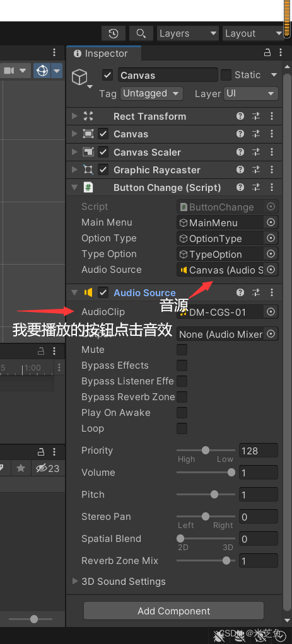Open the Tag dropdown showing Untagged
The height and width of the screenshot is (644, 292).
pyautogui.click(x=151, y=93)
